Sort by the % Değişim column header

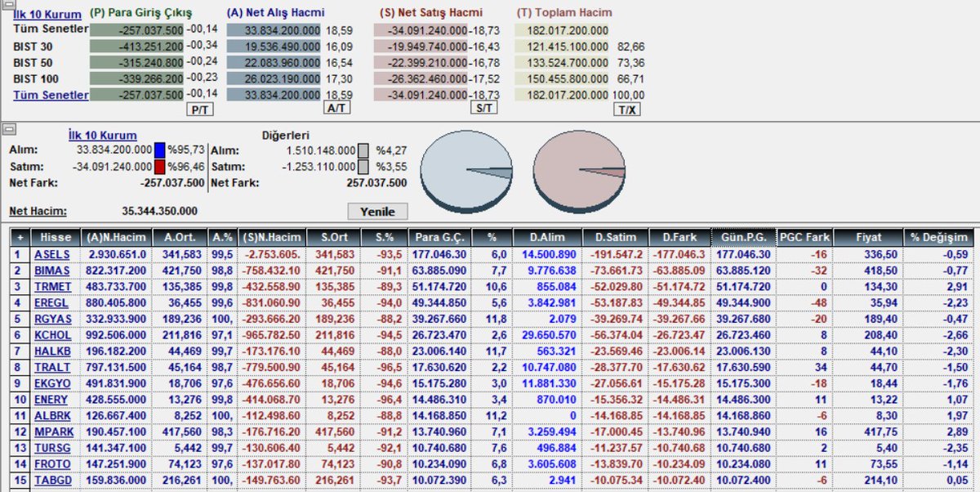[938, 237]
